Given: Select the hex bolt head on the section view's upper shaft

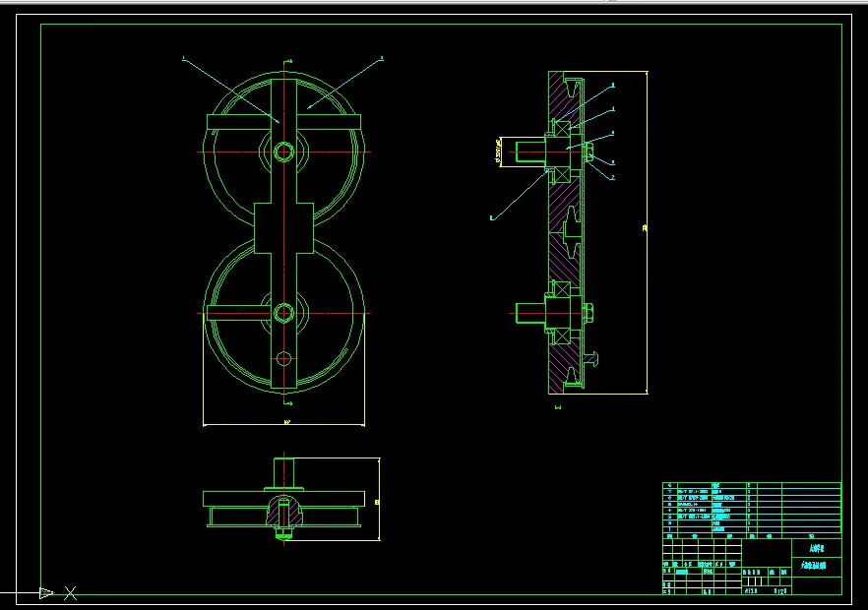Looking at the screenshot, I should (x=589, y=152).
